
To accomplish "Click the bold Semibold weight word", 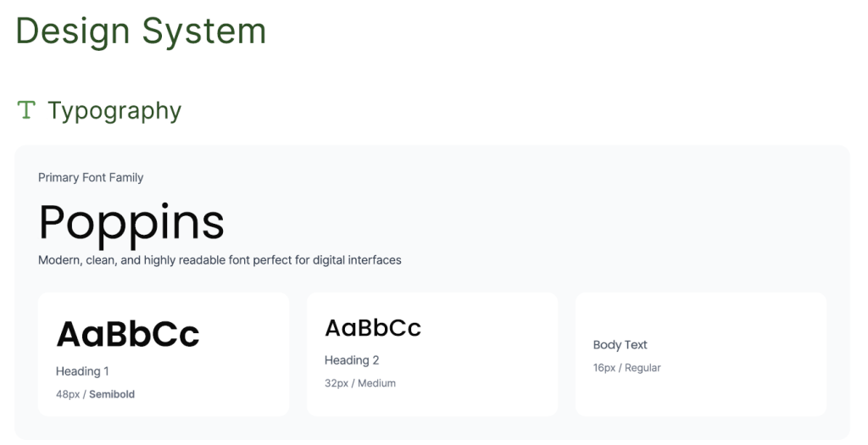I will coord(112,394).
